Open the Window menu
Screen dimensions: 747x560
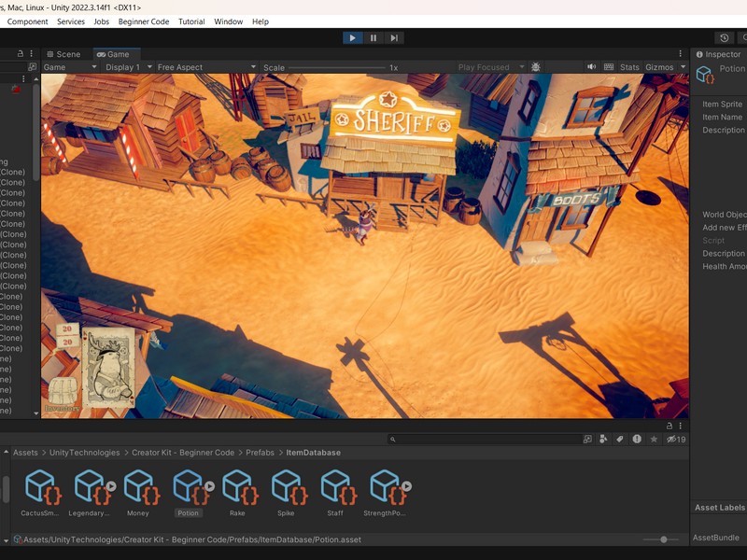228,21
